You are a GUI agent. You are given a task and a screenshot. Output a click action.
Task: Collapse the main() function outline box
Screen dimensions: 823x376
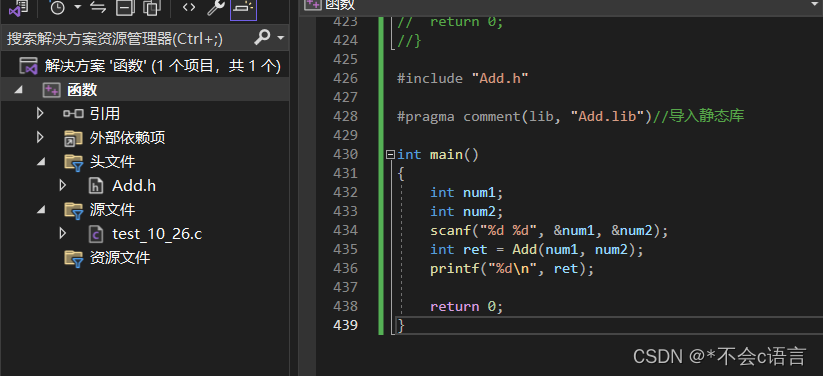tap(390, 154)
